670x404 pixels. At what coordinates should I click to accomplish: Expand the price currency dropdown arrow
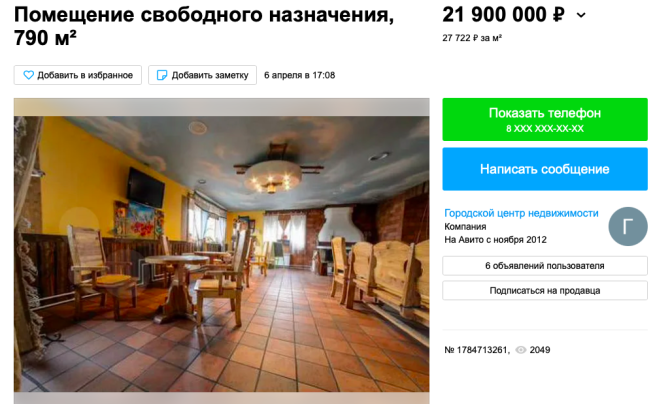581,15
